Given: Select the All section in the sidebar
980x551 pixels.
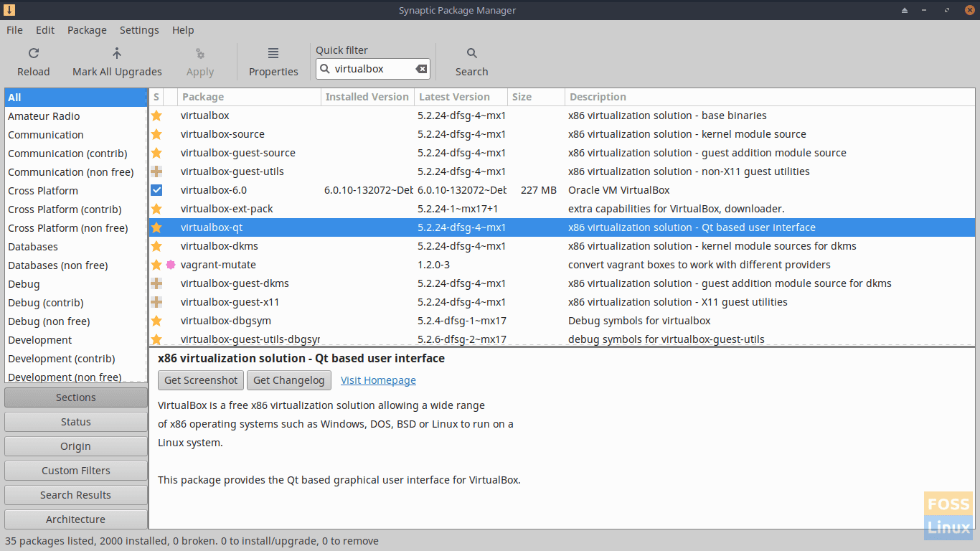Looking at the screenshot, I should click(x=75, y=98).
